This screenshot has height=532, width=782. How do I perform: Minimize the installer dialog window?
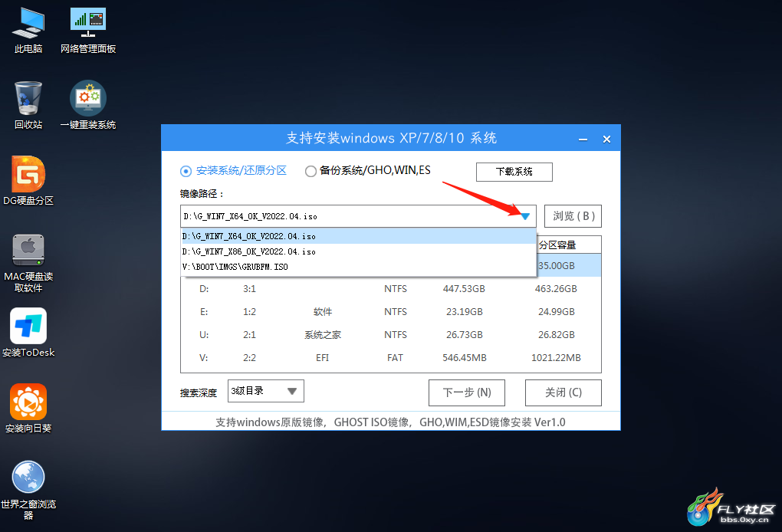(583, 139)
